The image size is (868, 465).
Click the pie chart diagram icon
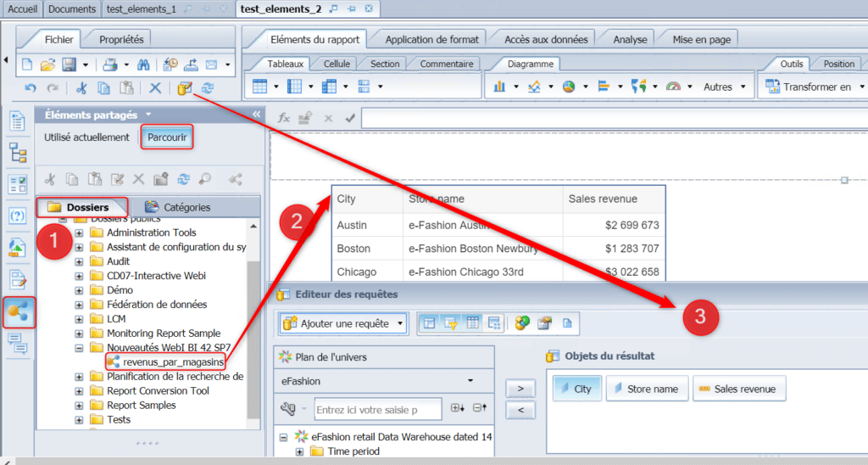click(x=568, y=87)
